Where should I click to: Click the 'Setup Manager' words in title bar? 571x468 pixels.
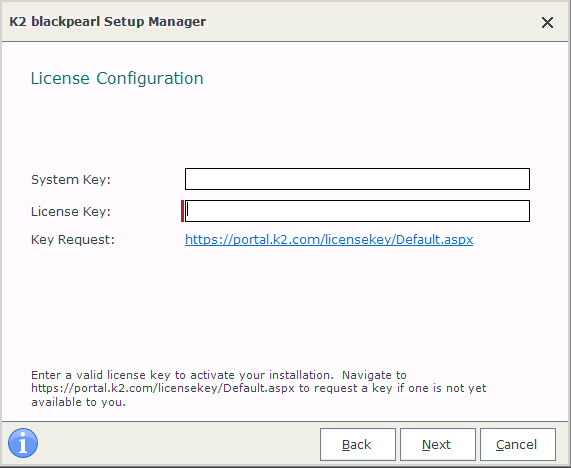pyautogui.click(x=155, y=21)
